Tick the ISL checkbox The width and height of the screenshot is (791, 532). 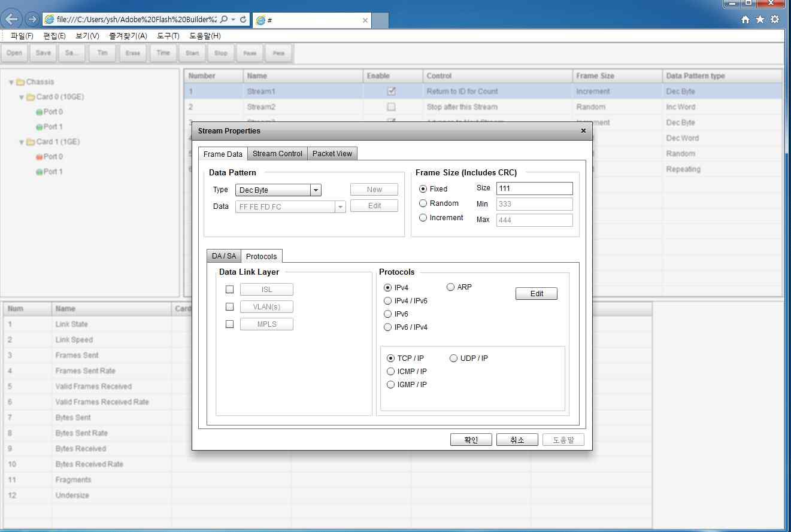229,290
